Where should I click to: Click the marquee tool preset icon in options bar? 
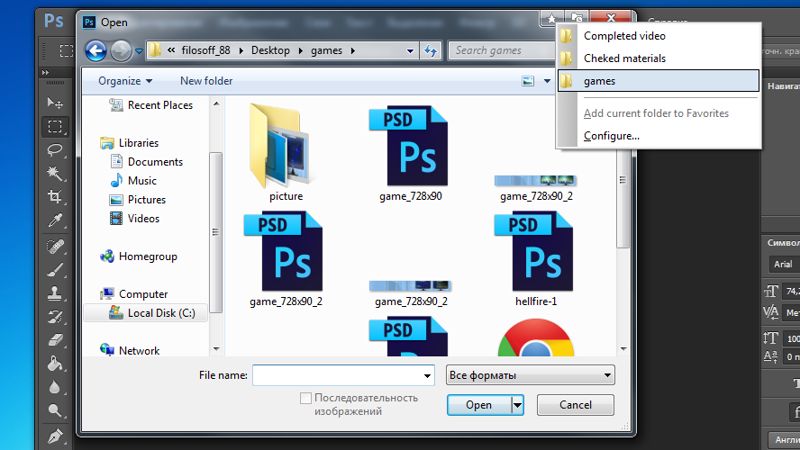coord(66,51)
